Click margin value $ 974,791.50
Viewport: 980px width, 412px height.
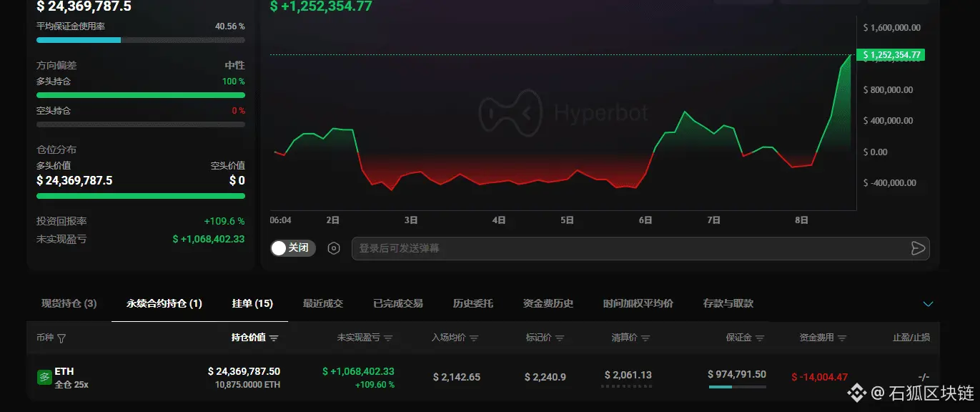pyautogui.click(x=737, y=374)
